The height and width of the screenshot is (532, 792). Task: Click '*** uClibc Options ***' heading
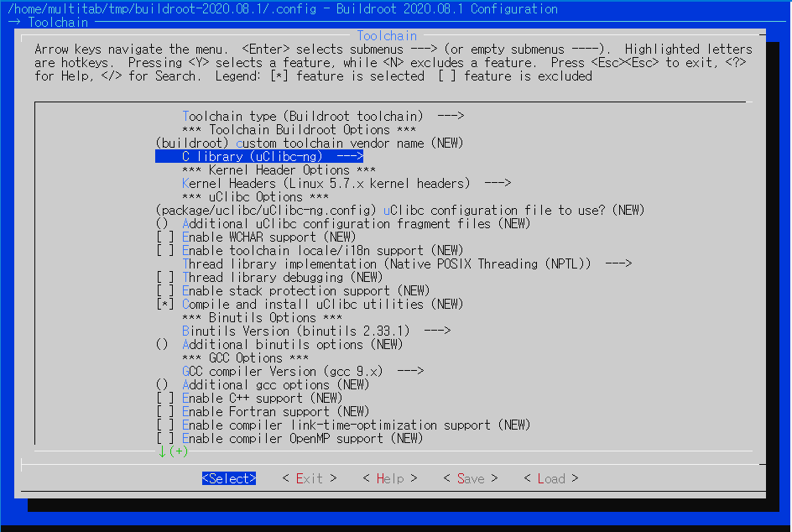coord(256,197)
